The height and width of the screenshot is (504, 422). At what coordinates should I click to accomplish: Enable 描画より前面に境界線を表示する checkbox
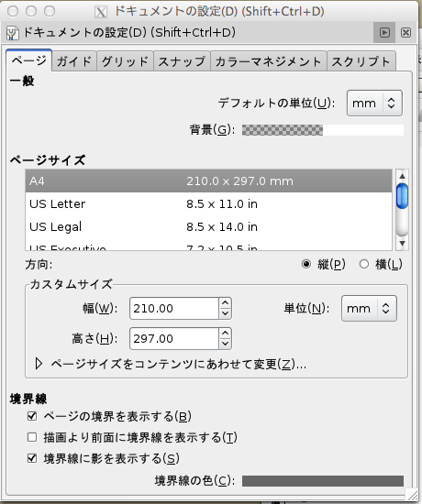tap(32, 437)
